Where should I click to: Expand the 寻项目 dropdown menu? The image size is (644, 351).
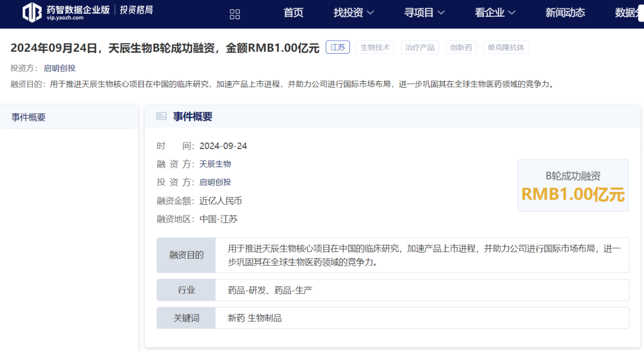pos(425,13)
